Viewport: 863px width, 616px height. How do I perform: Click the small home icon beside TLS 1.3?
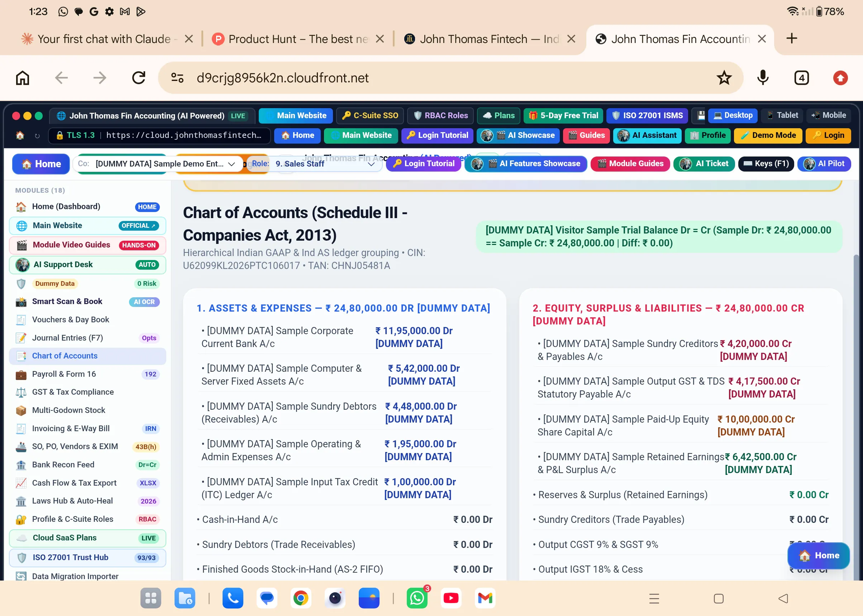(x=20, y=135)
